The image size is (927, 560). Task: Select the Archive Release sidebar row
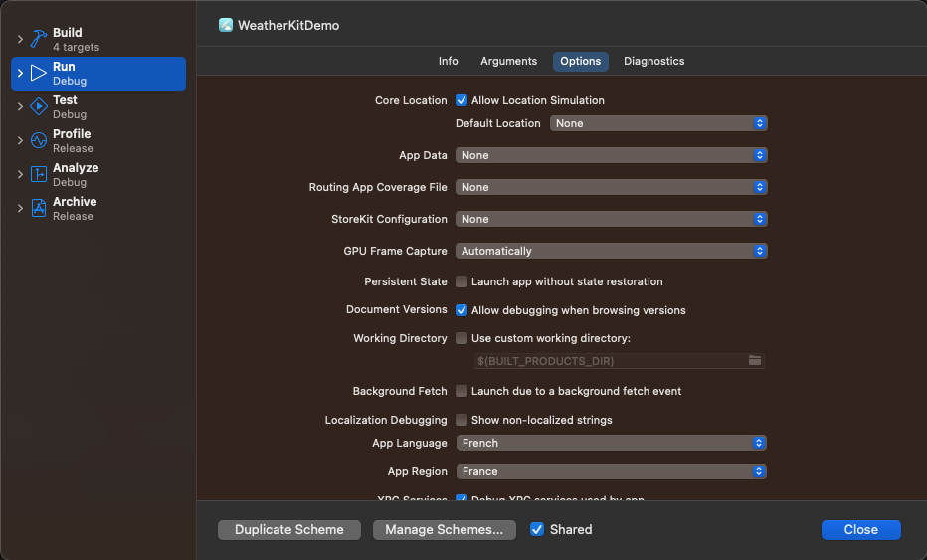coord(98,208)
